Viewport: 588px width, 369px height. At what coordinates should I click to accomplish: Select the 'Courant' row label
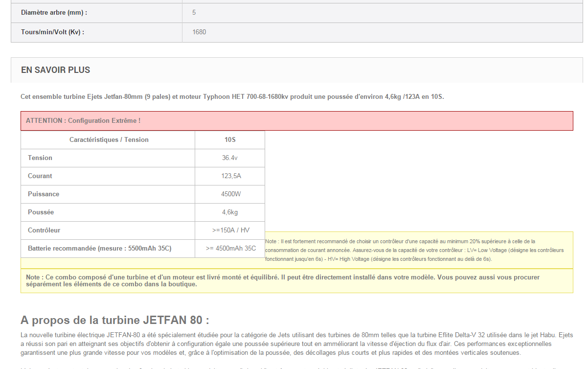tap(40, 176)
